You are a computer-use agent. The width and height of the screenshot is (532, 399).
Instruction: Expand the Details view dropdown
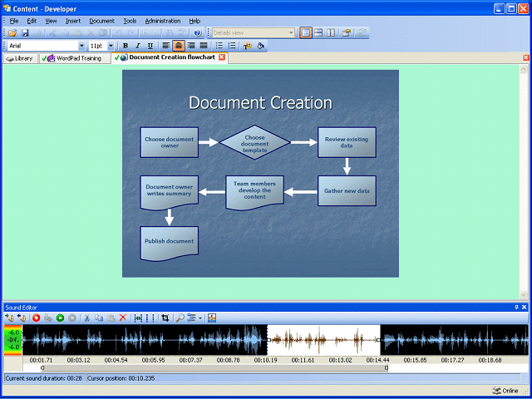(291, 33)
